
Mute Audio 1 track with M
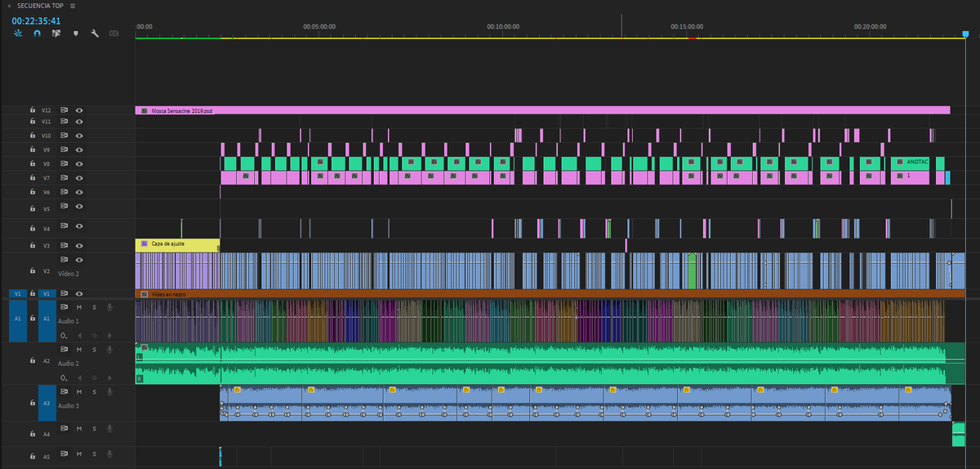click(x=80, y=307)
